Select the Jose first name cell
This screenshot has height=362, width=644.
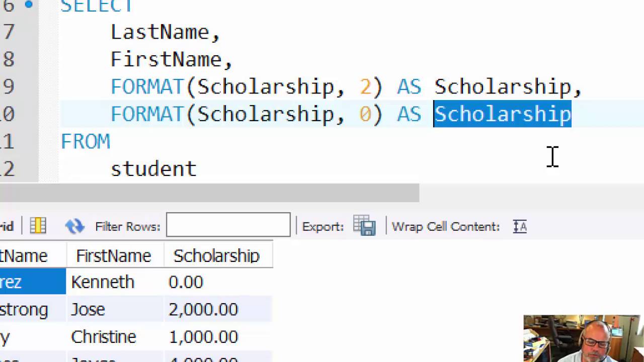click(x=115, y=309)
